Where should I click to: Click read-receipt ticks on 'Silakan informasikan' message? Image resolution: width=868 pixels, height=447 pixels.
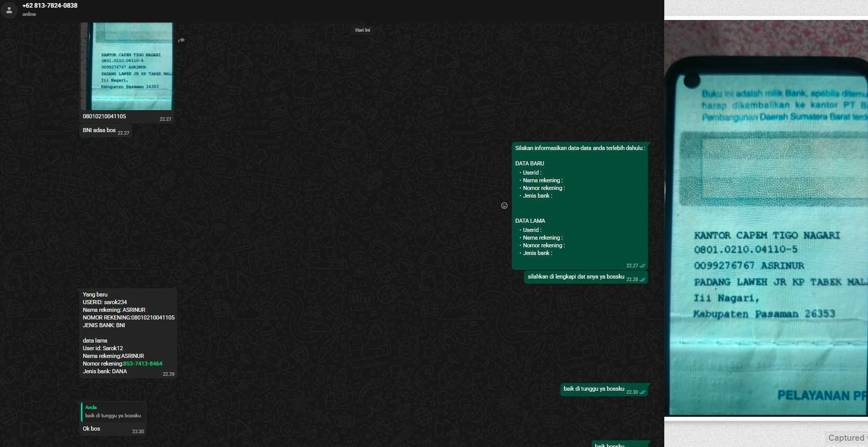point(642,266)
